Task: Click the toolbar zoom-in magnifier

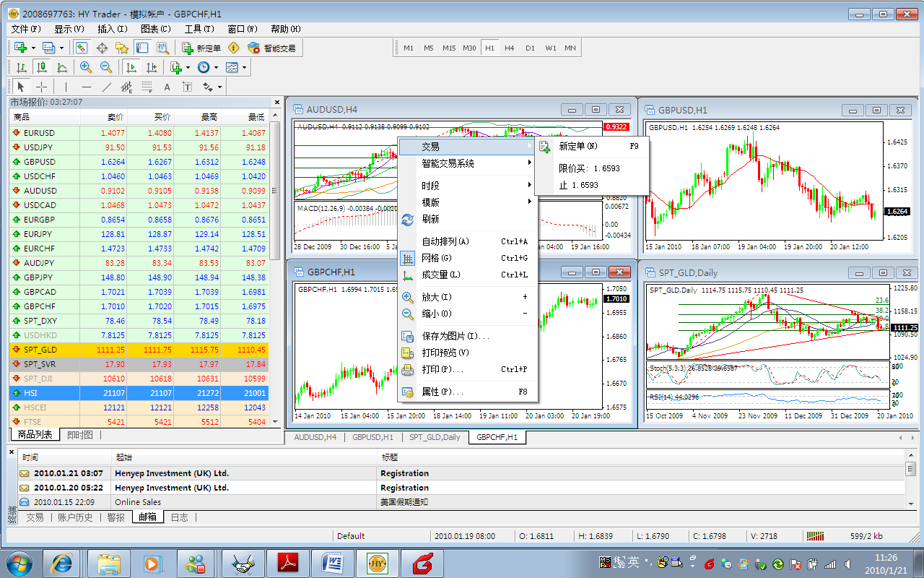Action: click(86, 67)
